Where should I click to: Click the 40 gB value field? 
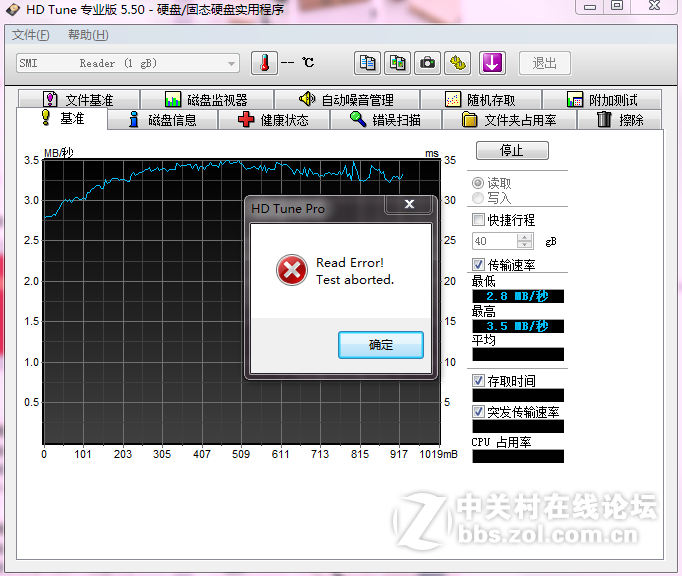[495, 241]
